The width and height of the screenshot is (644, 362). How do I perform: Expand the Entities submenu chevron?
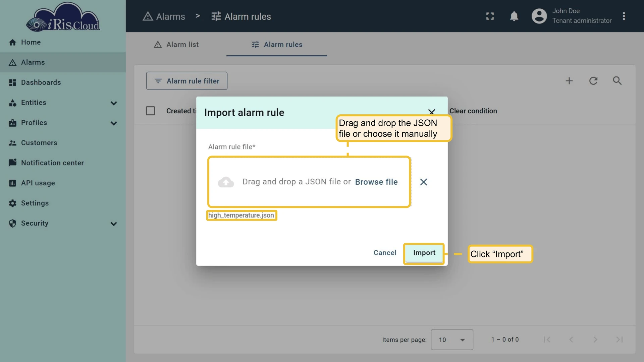pos(114,103)
